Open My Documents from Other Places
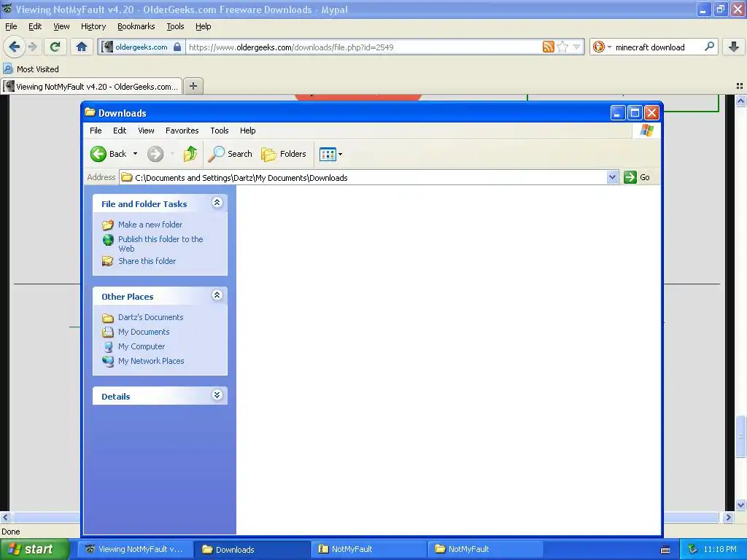 (144, 332)
